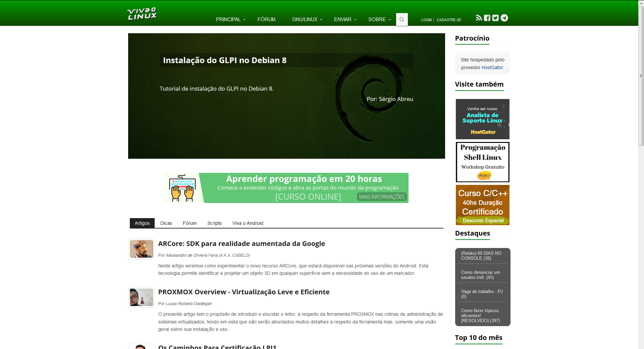Open ARCore article author avatar
This screenshot has width=644, height=349.
[x=141, y=249]
